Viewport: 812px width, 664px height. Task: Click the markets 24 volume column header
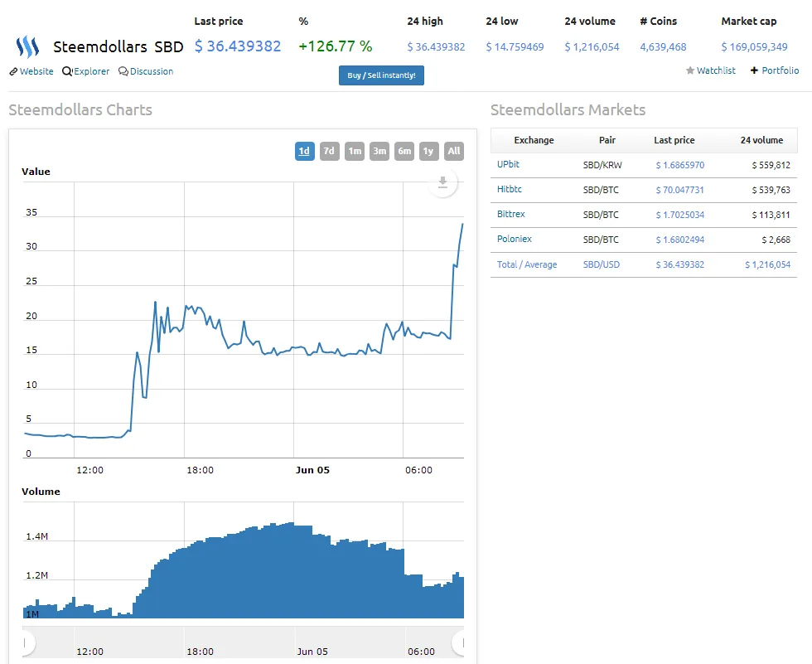[761, 140]
